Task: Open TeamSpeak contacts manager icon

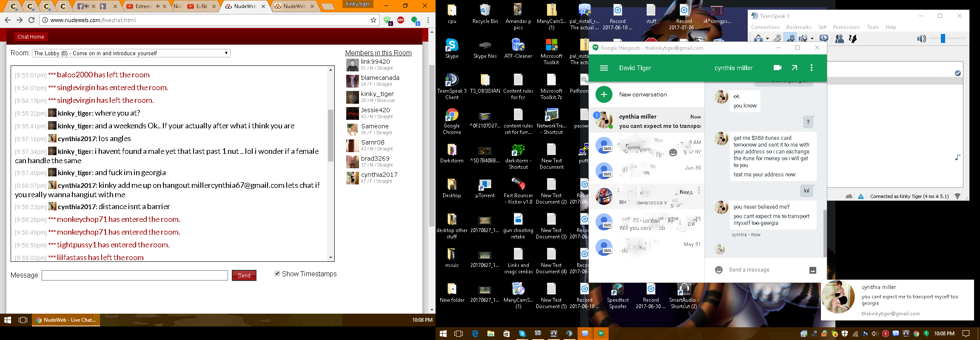Action: [x=839, y=39]
